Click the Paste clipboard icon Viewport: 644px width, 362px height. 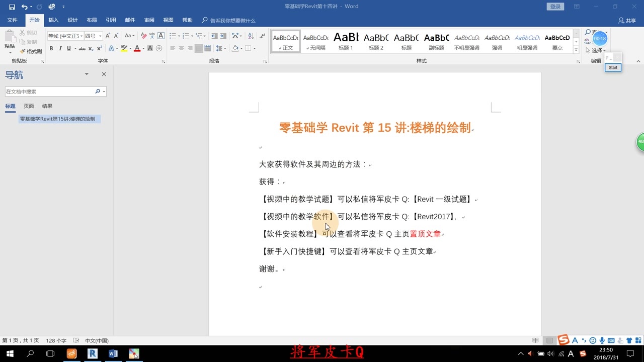10,36
